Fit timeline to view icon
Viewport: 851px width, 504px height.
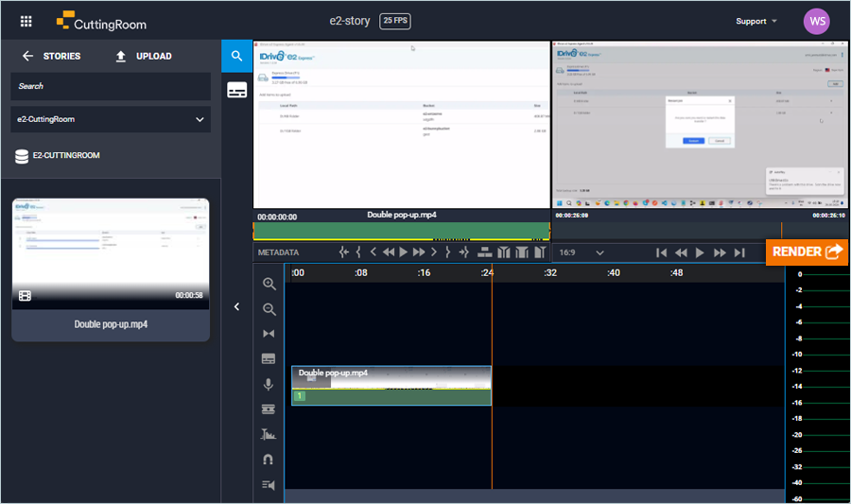pos(269,334)
